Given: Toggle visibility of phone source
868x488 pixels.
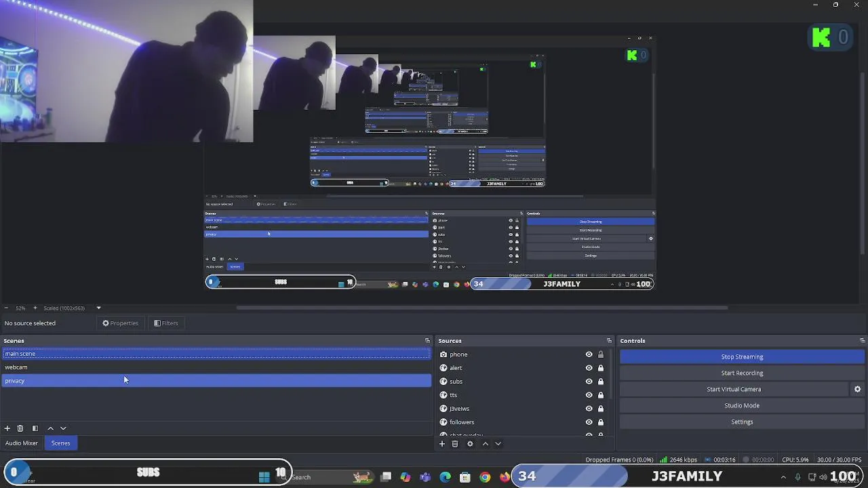Looking at the screenshot, I should click(x=589, y=354).
